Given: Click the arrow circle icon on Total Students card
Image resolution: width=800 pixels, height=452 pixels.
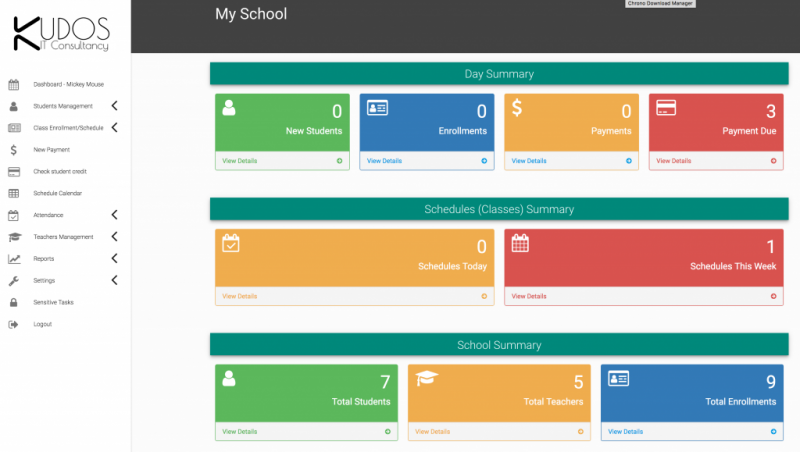Looking at the screenshot, I should (x=388, y=432).
